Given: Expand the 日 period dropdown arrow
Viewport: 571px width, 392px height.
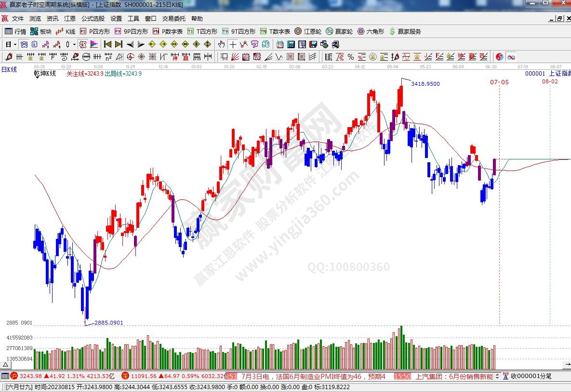Looking at the screenshot, I should point(15,44).
